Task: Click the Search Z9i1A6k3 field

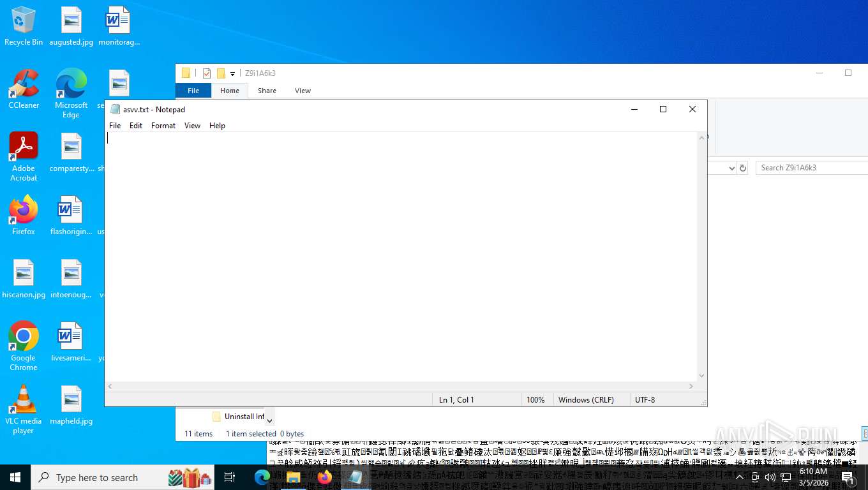Action: click(x=811, y=168)
